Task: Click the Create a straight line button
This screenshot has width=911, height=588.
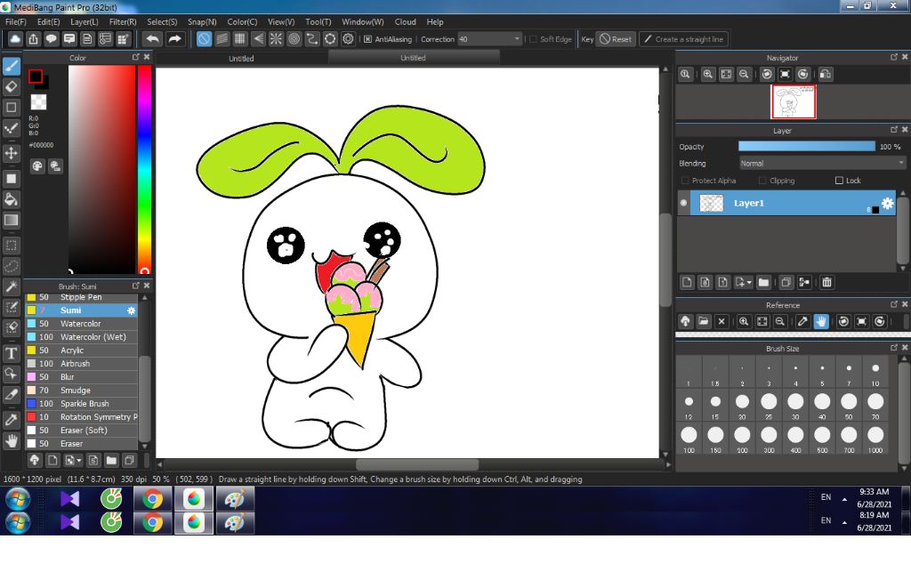Action: [x=684, y=39]
